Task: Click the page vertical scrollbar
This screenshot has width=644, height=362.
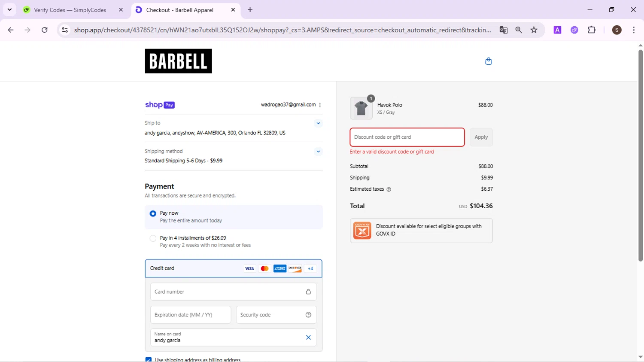Action: click(640, 155)
